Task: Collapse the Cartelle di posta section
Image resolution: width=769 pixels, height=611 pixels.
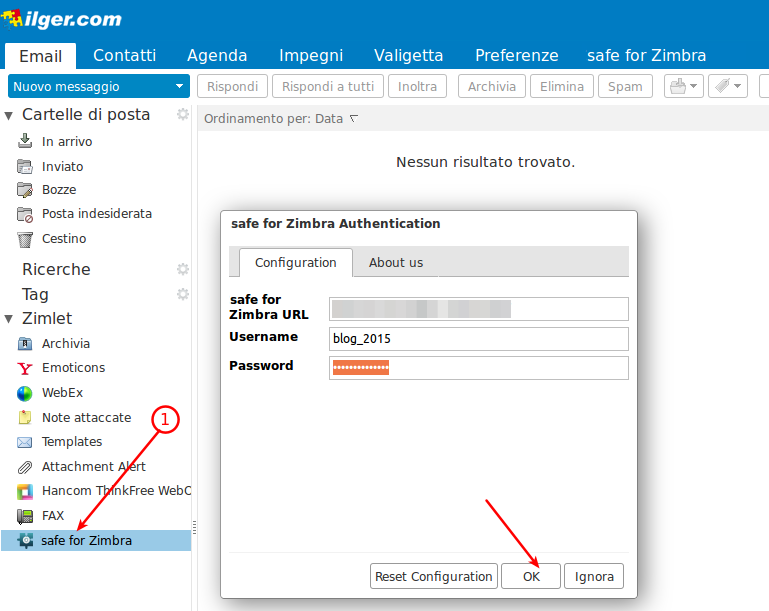Action: pos(8,116)
